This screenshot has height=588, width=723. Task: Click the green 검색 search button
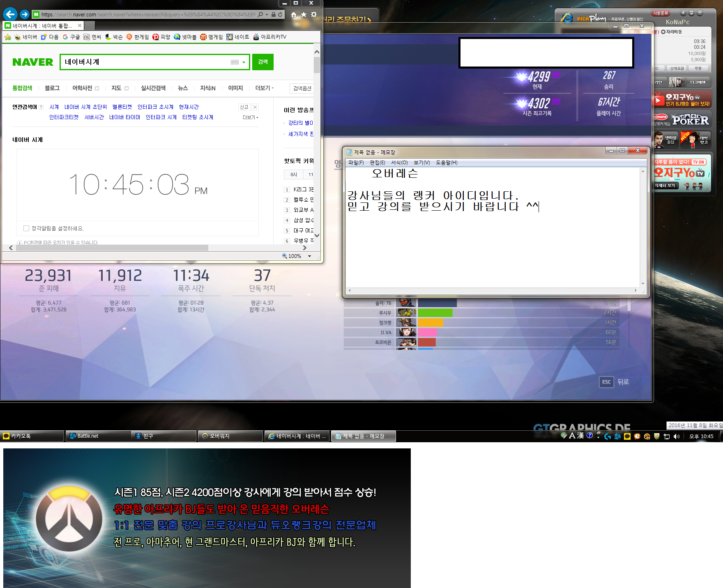point(262,62)
